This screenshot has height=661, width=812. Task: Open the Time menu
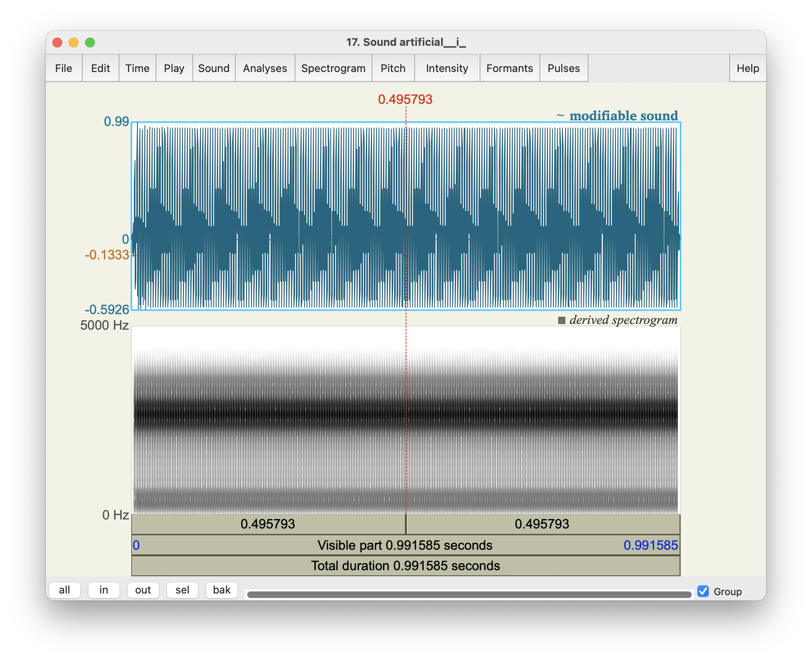138,68
